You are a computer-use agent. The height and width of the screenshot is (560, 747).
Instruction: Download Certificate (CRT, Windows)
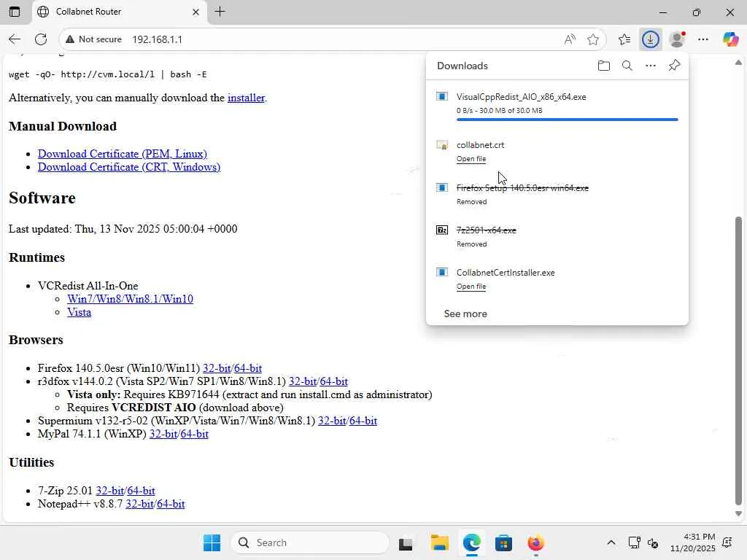129,167
